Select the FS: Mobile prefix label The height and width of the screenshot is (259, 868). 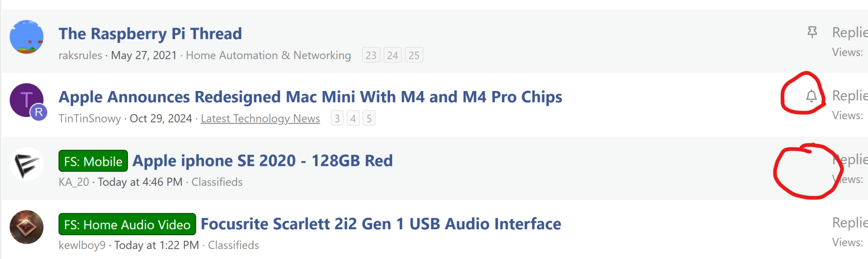coord(93,161)
